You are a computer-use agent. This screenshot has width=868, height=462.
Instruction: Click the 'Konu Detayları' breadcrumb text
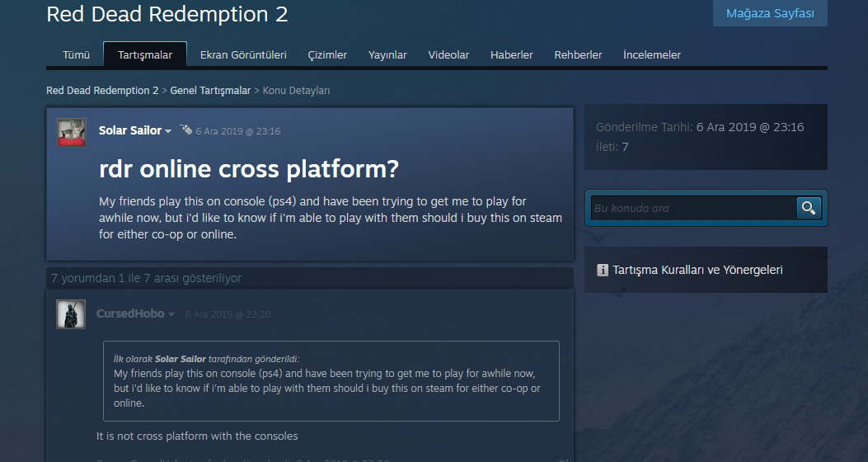click(296, 90)
